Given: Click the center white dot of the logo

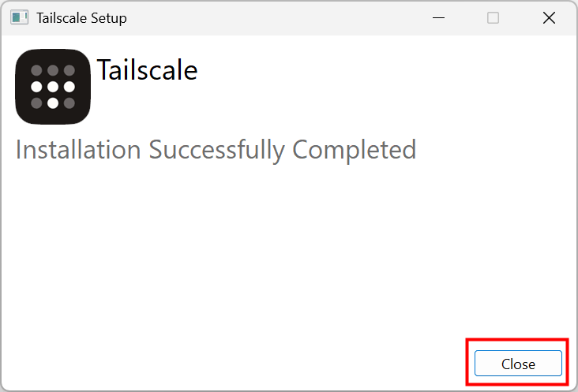Looking at the screenshot, I should click(53, 87).
